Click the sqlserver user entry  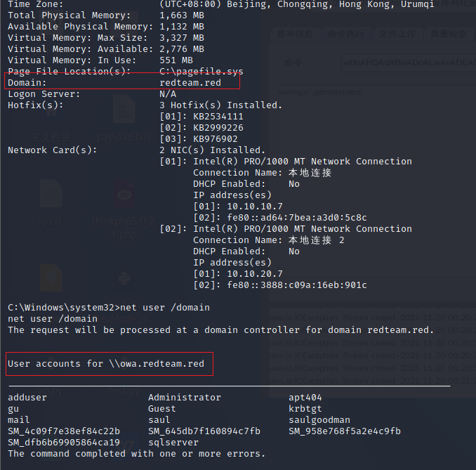coord(173,443)
